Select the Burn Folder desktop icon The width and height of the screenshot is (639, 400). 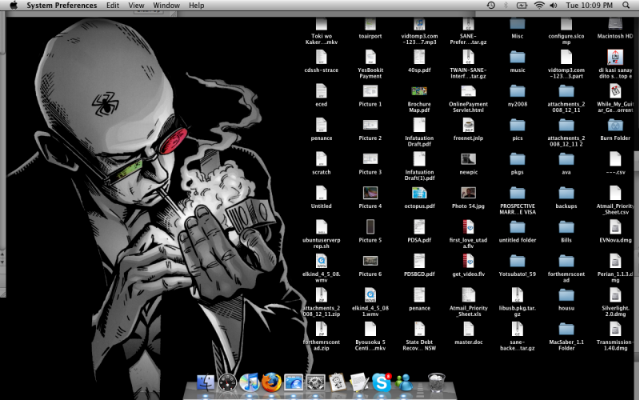coord(615,125)
